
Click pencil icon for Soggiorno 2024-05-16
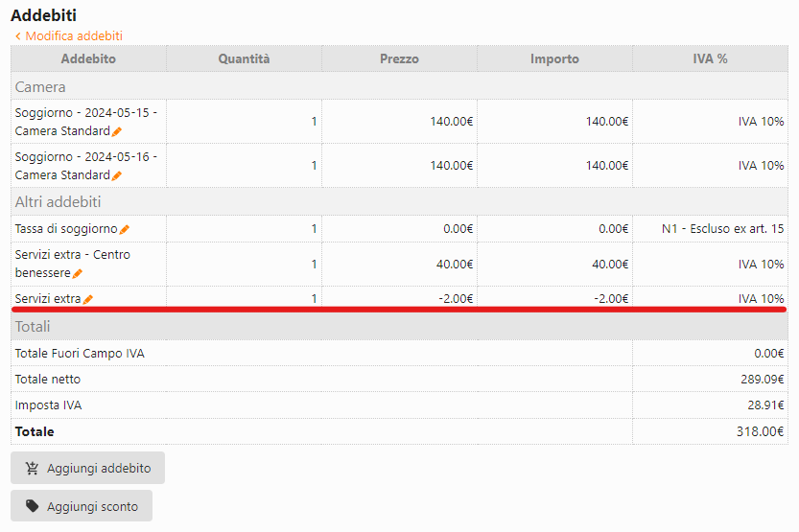[117, 175]
